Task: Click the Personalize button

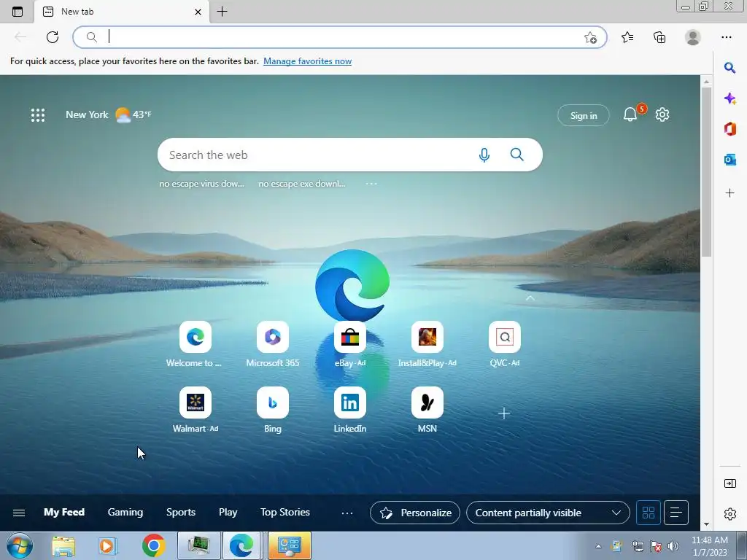Action: click(415, 513)
